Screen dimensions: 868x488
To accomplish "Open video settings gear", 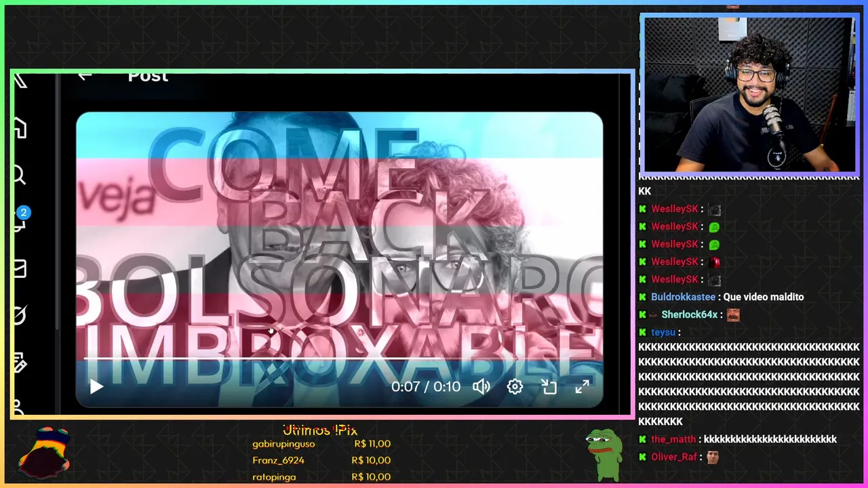I will [515, 387].
